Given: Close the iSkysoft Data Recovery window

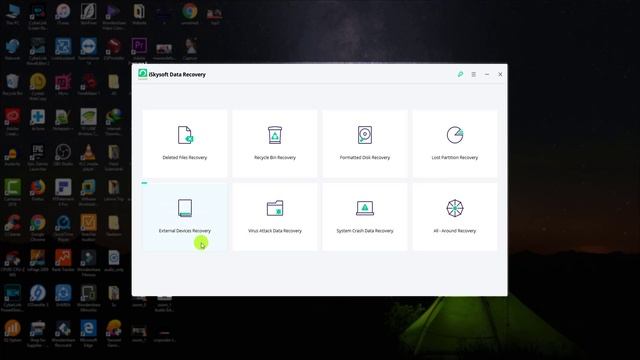Looking at the screenshot, I should coord(500,74).
